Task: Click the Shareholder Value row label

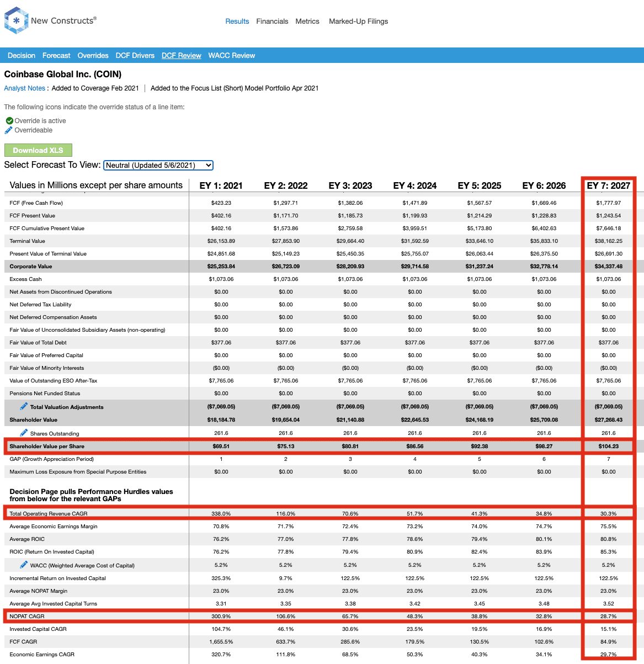Action: pyautogui.click(x=34, y=420)
